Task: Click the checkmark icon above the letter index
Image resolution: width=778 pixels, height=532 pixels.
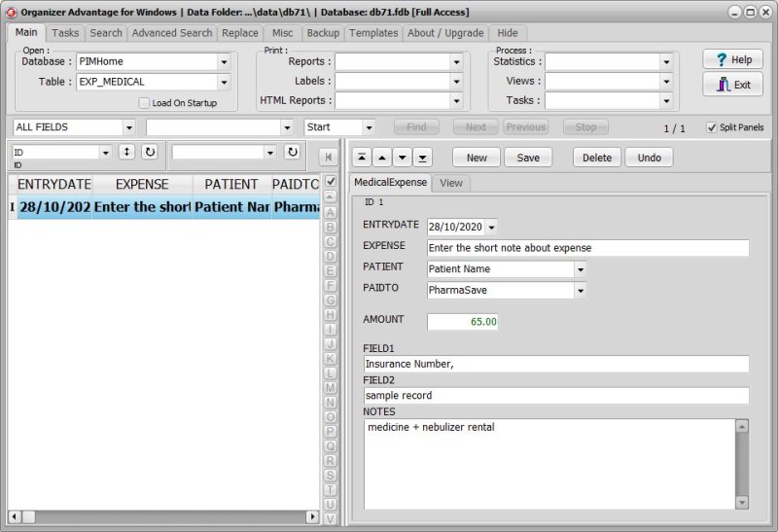Action: point(331,182)
